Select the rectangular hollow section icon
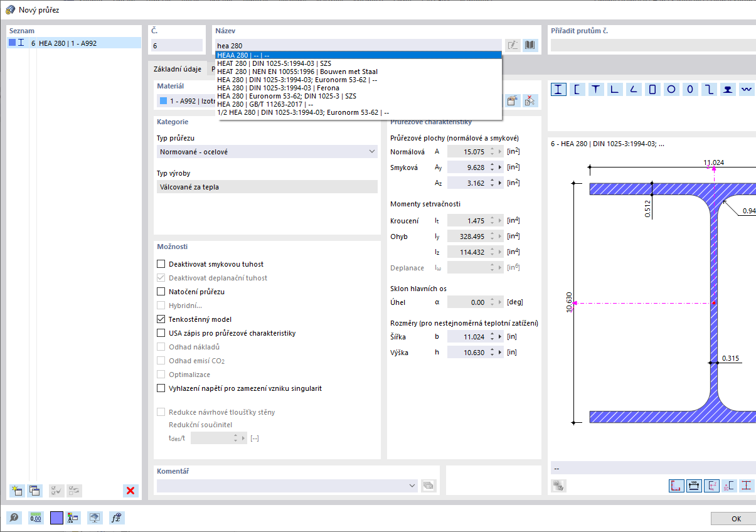 click(x=652, y=89)
